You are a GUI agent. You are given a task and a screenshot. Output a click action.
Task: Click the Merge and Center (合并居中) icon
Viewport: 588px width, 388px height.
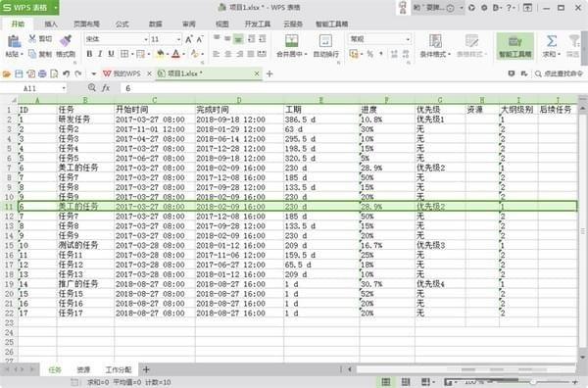tap(291, 40)
